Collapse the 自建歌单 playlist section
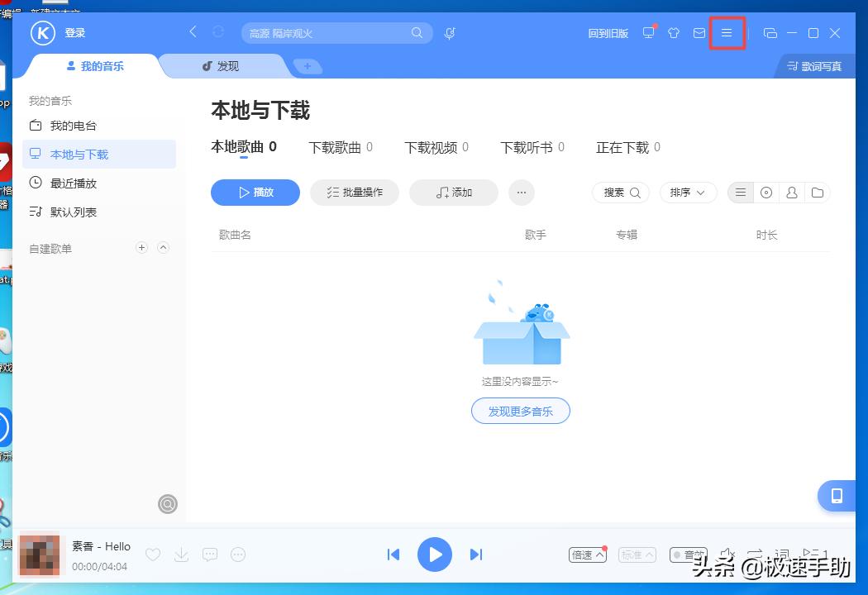 point(163,247)
